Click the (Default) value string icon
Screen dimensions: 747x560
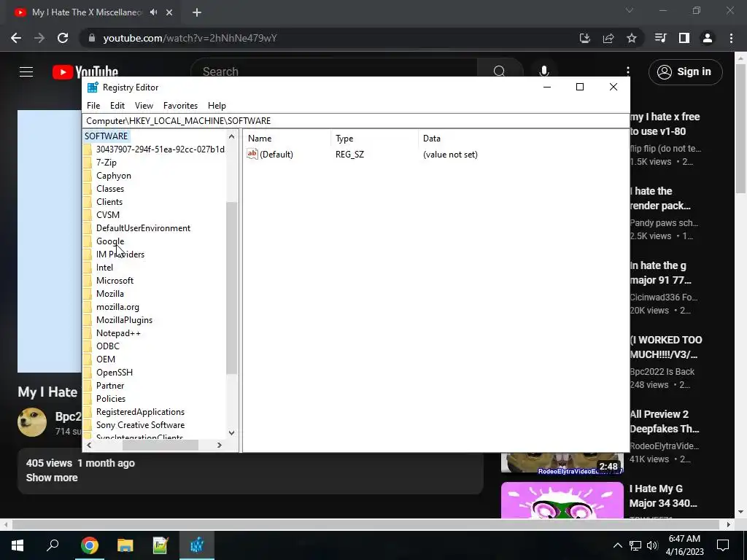pos(252,154)
